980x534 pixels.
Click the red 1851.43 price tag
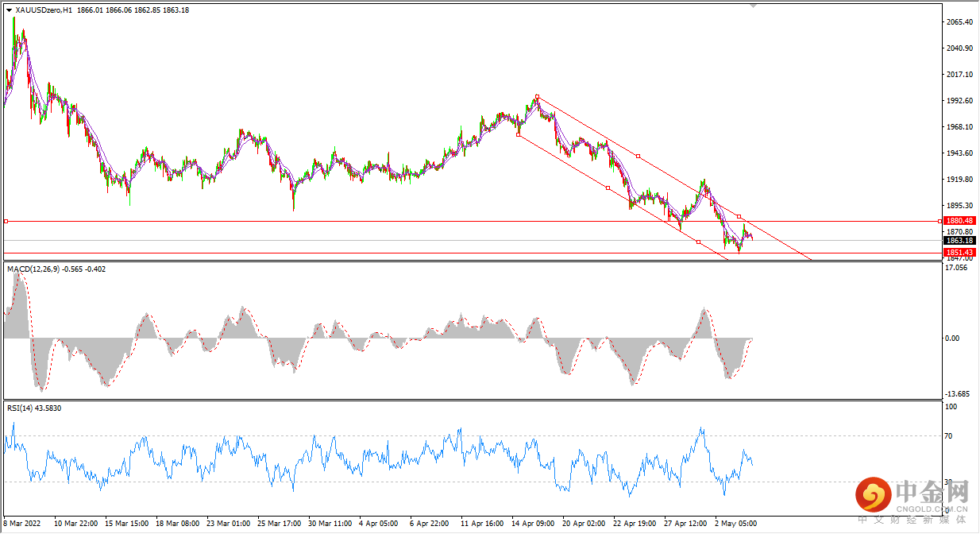click(x=959, y=253)
